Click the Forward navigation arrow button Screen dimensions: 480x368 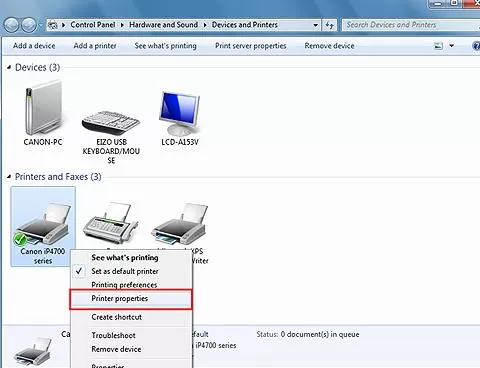click(29, 25)
